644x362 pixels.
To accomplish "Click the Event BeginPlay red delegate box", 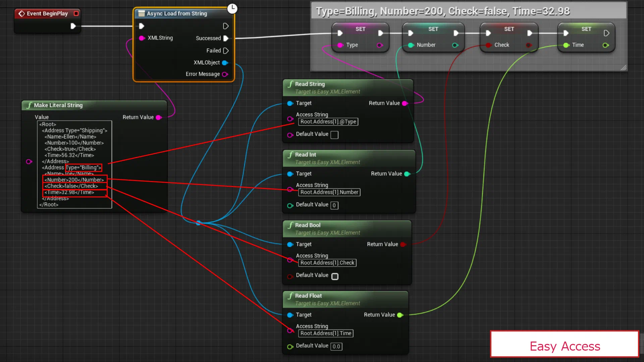I will point(76,13).
